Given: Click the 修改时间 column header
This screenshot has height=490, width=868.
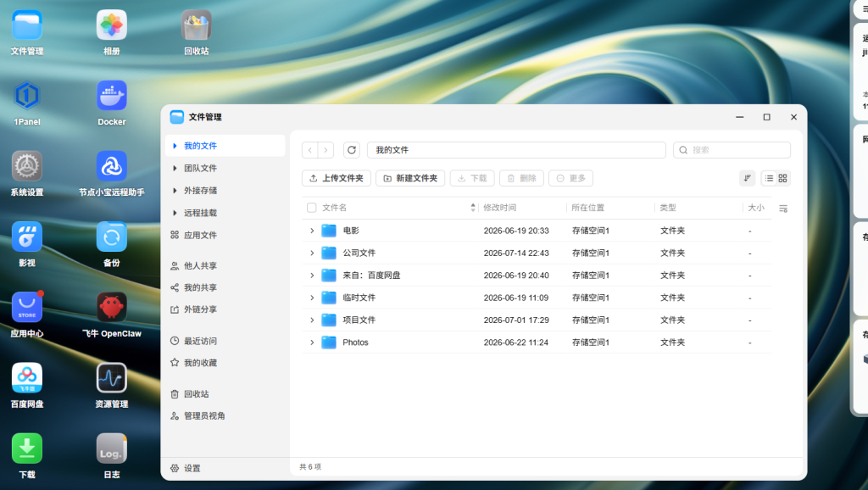Looking at the screenshot, I should click(x=500, y=208).
